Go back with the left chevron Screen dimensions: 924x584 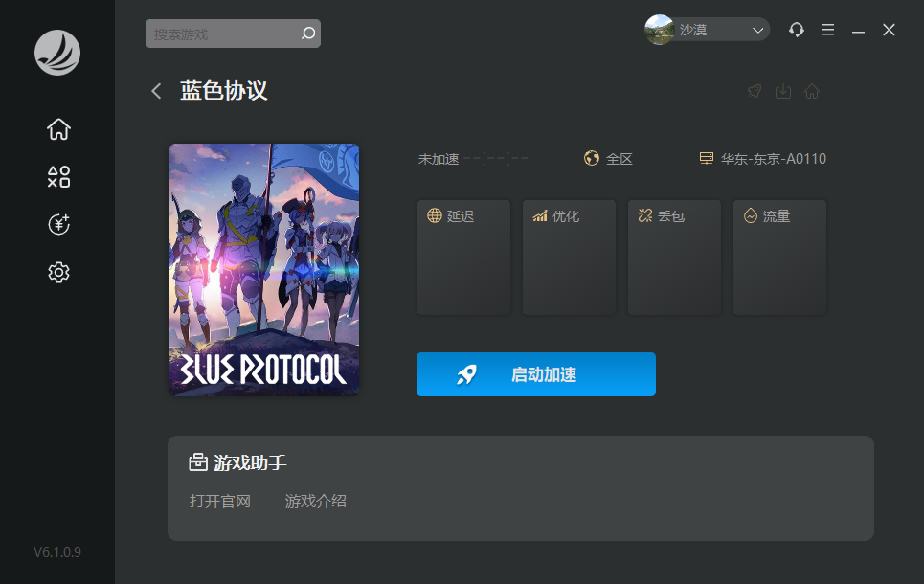(156, 91)
